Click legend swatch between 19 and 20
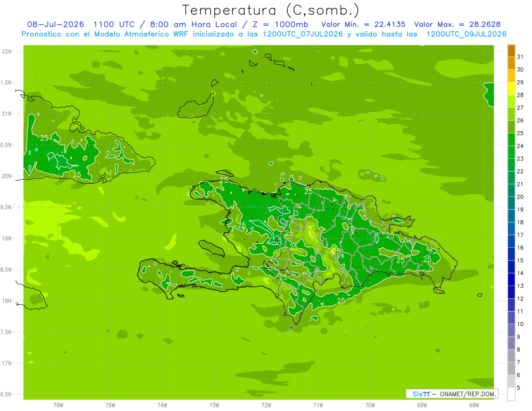This screenshot has width=532, height=411. (x=511, y=204)
